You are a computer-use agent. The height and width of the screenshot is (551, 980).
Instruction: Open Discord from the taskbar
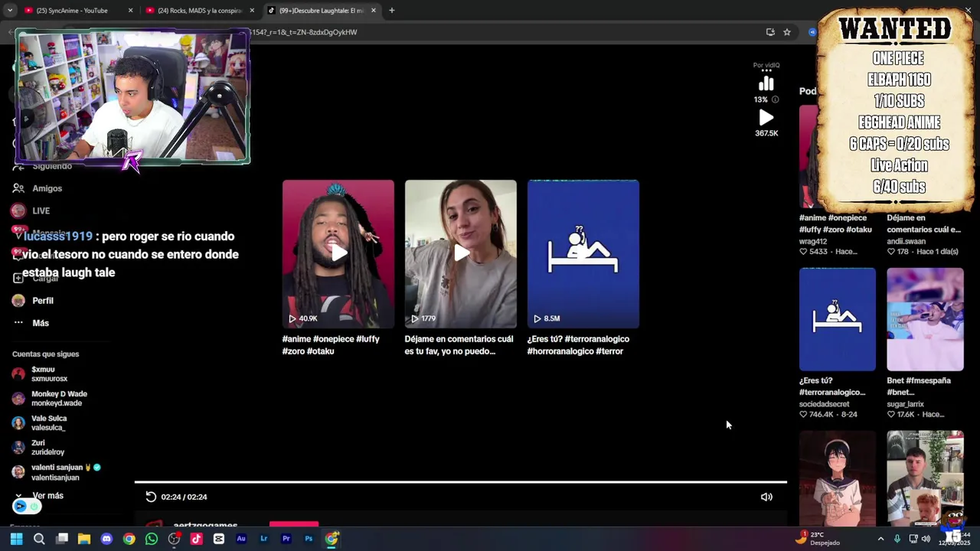tap(106, 539)
